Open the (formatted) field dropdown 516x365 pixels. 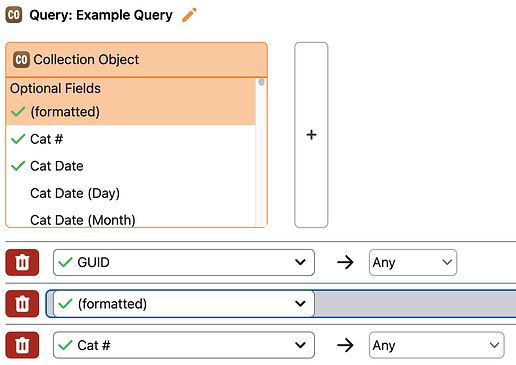pos(184,304)
